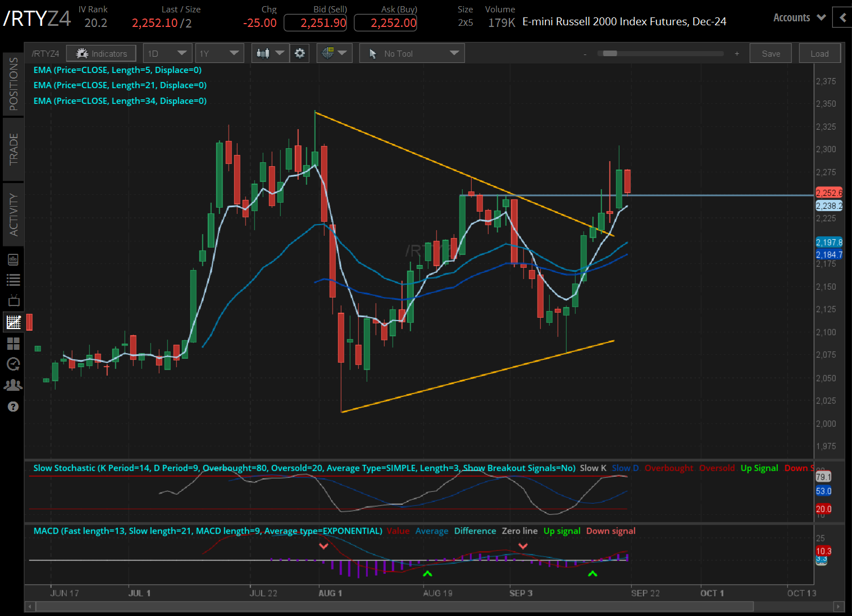Open the community people icon
Image resolution: width=852 pixels, height=616 pixels.
(x=13, y=385)
